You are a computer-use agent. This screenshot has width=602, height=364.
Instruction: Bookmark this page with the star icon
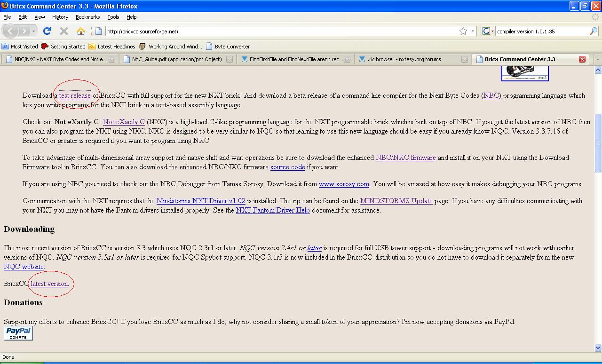(x=463, y=31)
